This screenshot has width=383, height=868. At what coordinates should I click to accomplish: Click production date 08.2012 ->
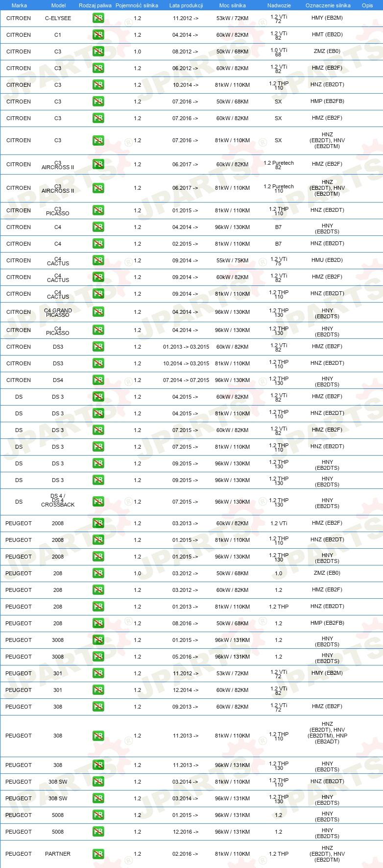point(185,51)
